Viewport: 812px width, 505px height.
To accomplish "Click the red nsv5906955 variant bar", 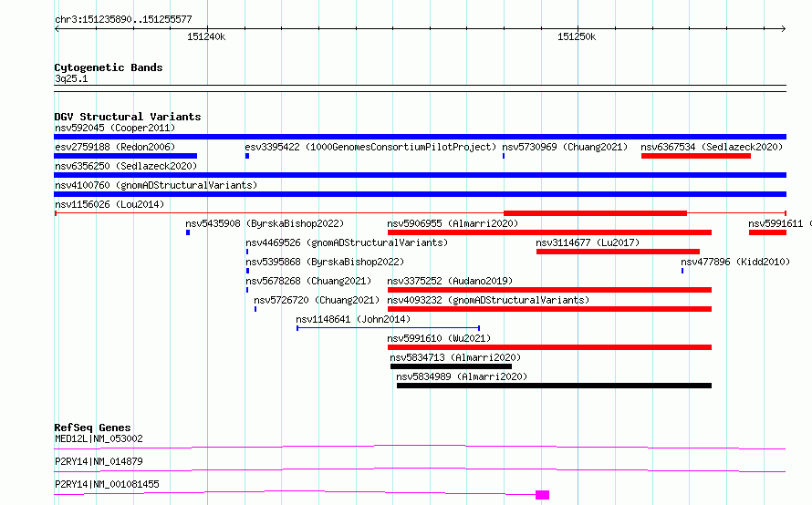I will [549, 232].
